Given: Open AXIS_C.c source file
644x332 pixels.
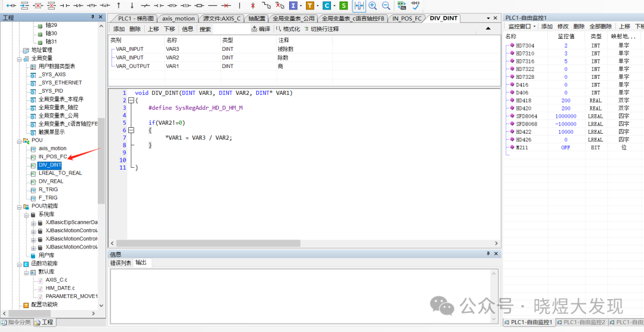Looking at the screenshot, I should pyautogui.click(x=56, y=280).
